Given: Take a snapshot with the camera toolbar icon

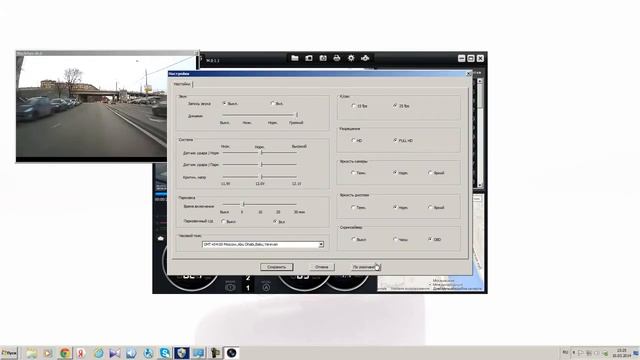Looking at the screenshot, I should 323,58.
